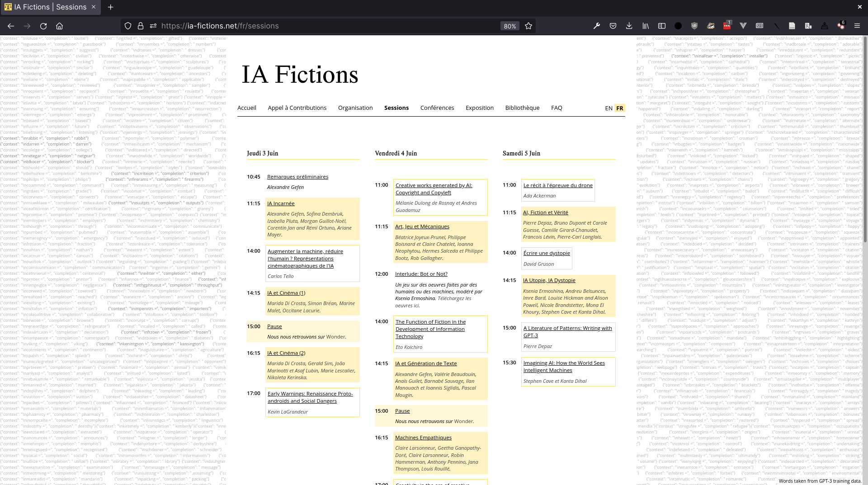Screen dimensions: 868x485
Task: Go back to the previous page
Action: pos(11,26)
